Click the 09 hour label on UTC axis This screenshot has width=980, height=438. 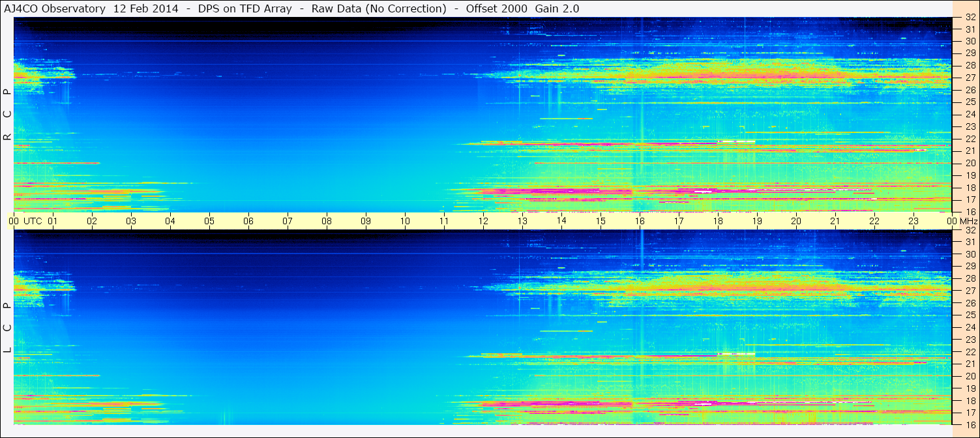coord(366,221)
